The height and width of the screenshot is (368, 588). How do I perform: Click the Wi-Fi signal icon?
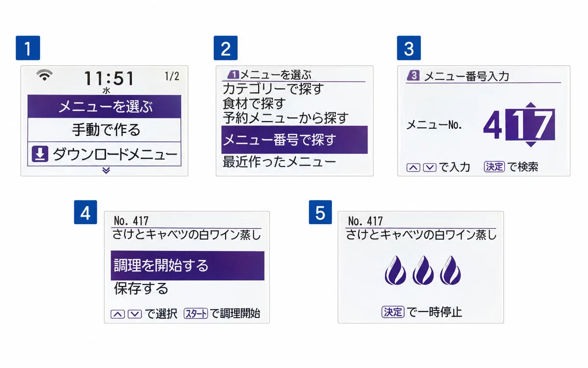coord(45,75)
